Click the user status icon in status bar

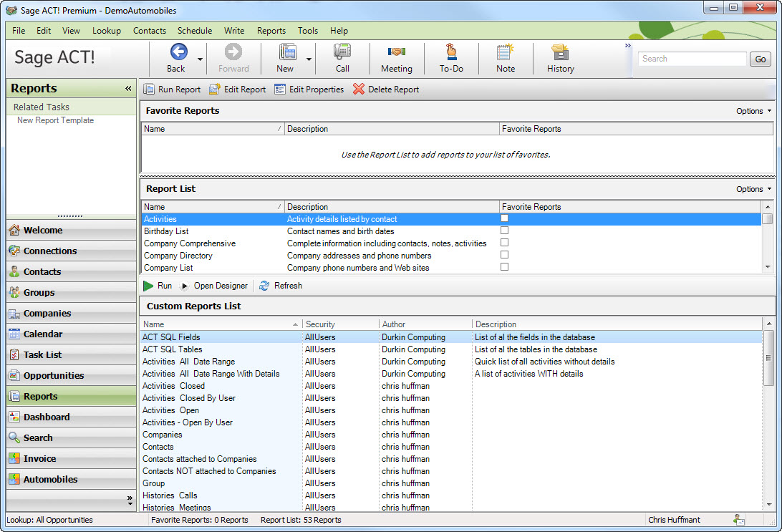[x=738, y=520]
